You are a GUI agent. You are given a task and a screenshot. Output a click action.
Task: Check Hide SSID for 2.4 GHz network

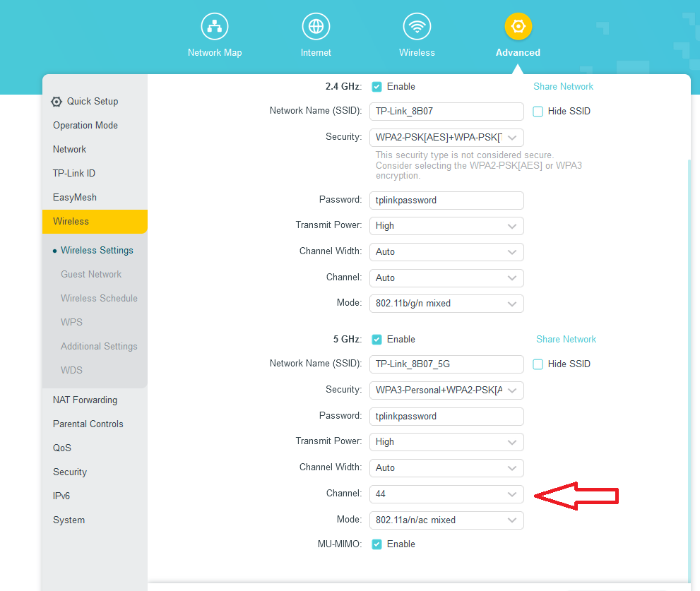(538, 112)
